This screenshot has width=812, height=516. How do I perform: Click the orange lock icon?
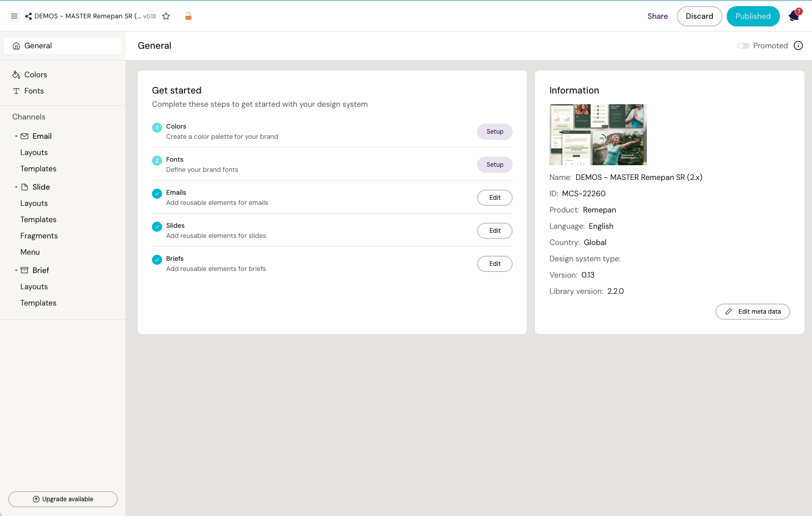188,16
